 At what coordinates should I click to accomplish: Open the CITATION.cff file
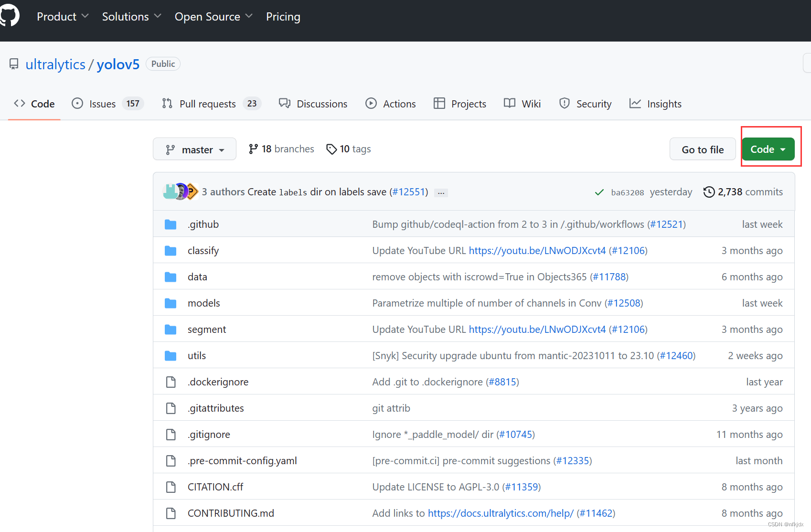pyautogui.click(x=215, y=487)
